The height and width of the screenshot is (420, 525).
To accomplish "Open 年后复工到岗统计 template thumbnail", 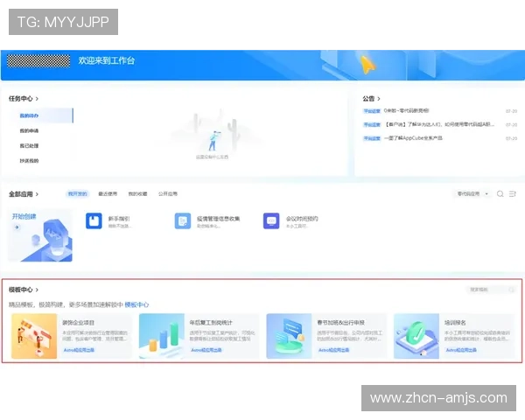I will pyautogui.click(x=162, y=336).
